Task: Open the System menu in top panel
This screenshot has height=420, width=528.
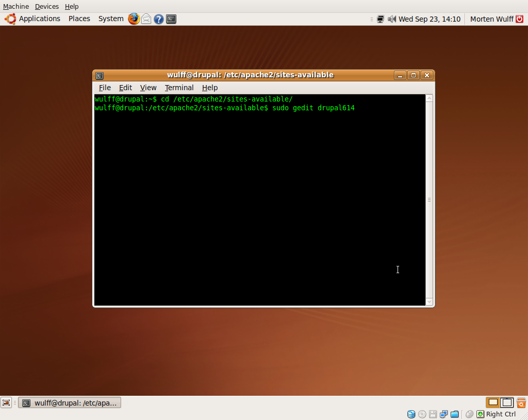Action: 111,19
